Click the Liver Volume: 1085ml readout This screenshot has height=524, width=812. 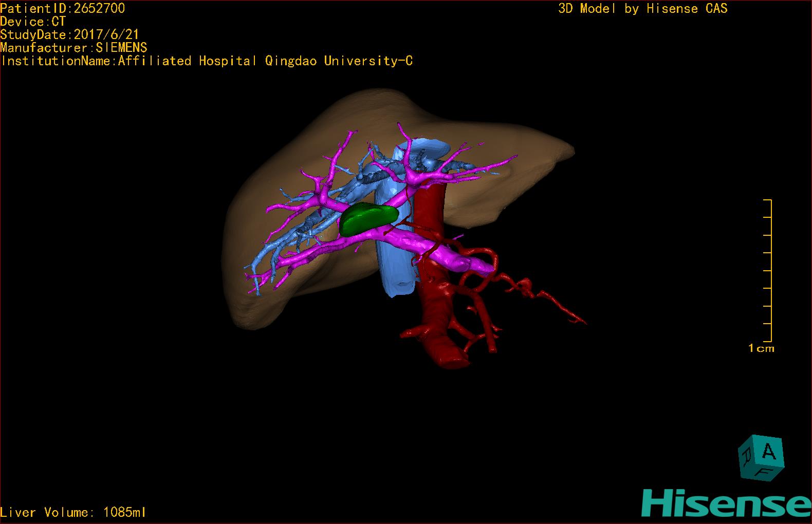73,512
